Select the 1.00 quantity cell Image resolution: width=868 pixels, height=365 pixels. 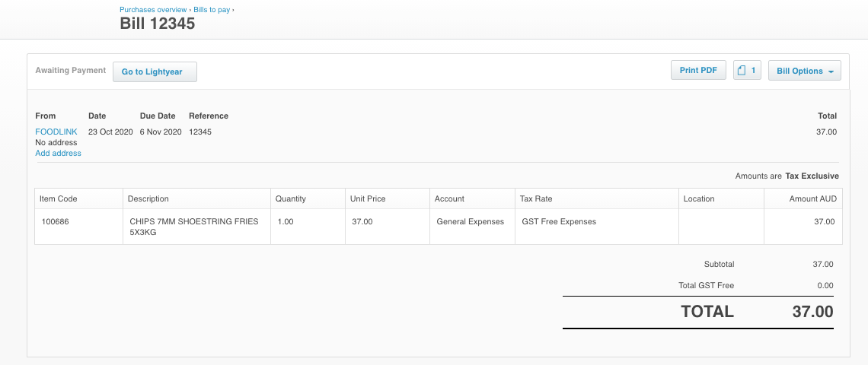point(285,222)
